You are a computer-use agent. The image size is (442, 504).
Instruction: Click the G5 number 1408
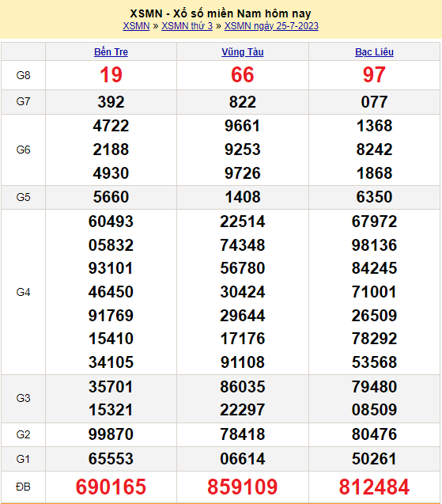click(x=243, y=197)
